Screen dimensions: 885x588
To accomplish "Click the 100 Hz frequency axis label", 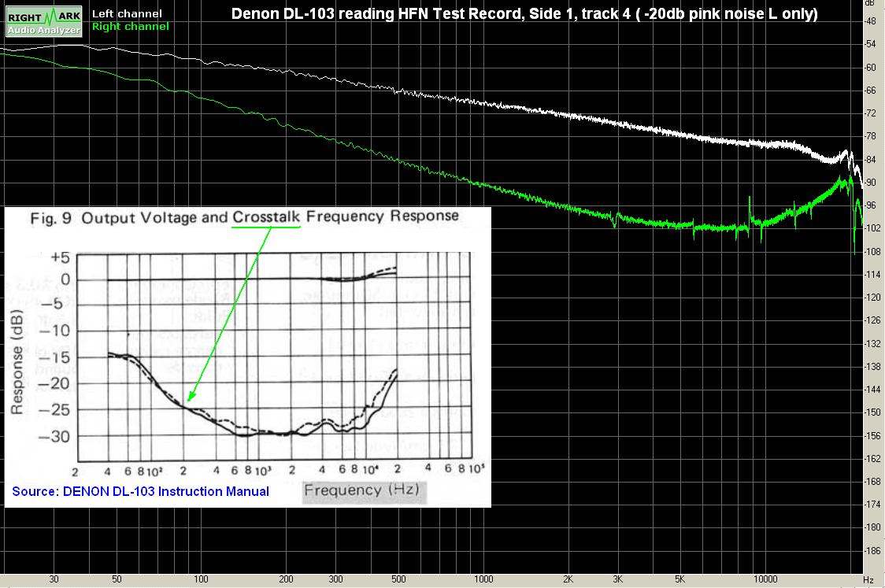I will (201, 579).
